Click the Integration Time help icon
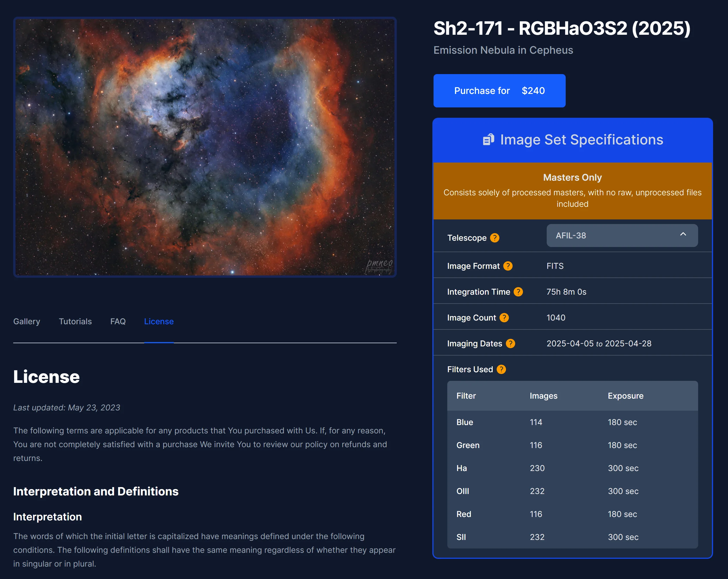The width and height of the screenshot is (728, 579). point(518,292)
